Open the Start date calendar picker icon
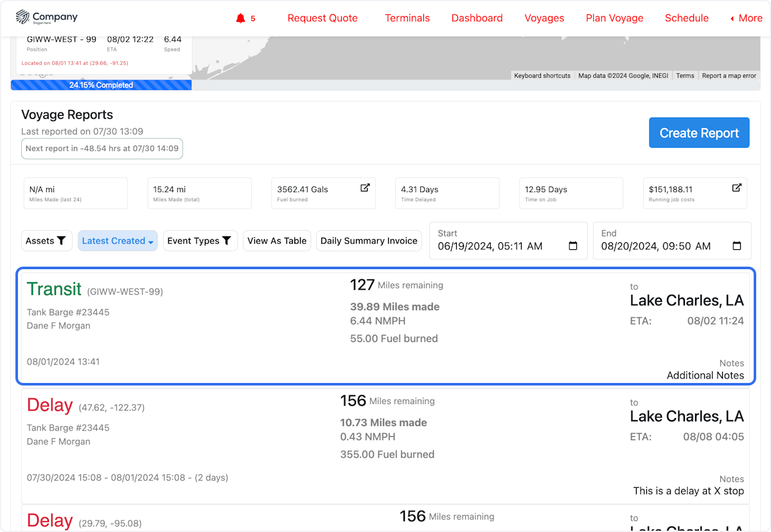Image resolution: width=771 pixels, height=532 pixels. click(x=573, y=246)
